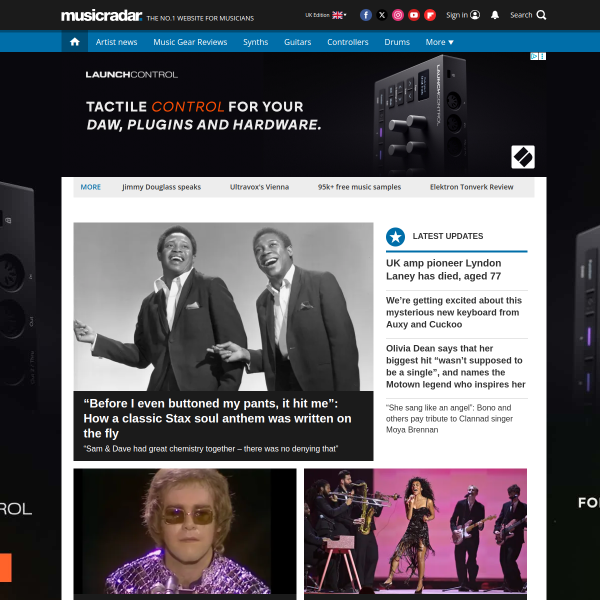Click the Sam & Dave black-and-white photo
The image size is (600, 600).
coord(223,307)
